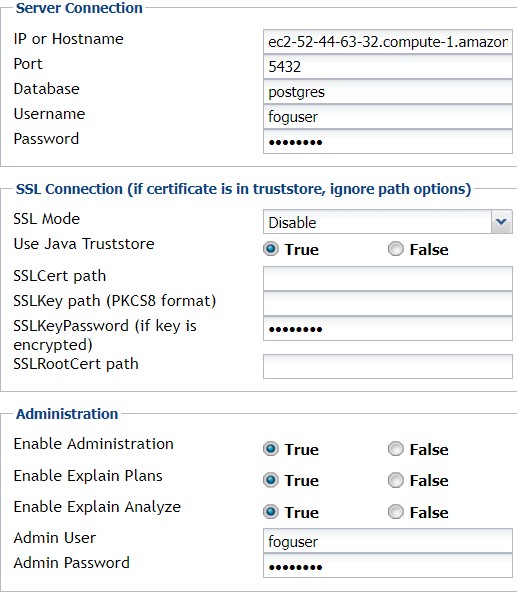Set Use Java Truststore to False
The height and width of the screenshot is (597, 517).
(396, 249)
